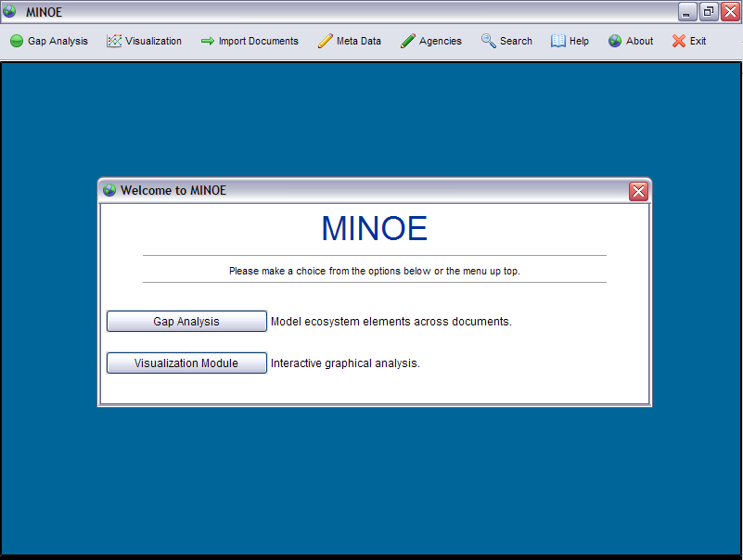Open Visualization from the toolbar chart icon
This screenshot has height=560, width=743.
(x=114, y=41)
